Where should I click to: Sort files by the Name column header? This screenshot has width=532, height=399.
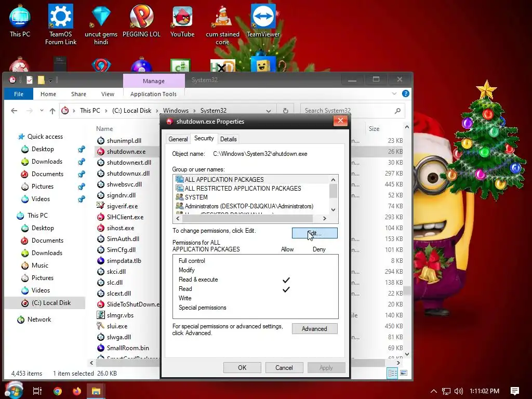pos(104,129)
